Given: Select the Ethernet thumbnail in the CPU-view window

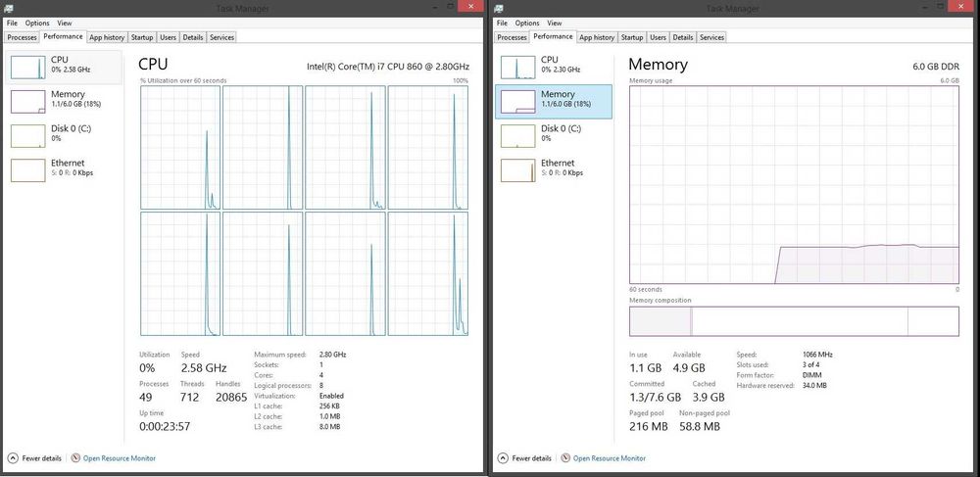Looking at the screenshot, I should pos(27,168).
